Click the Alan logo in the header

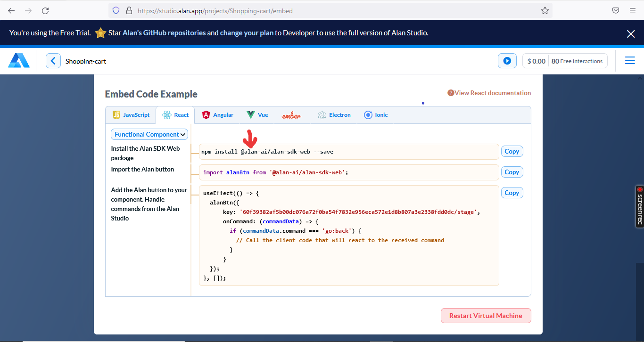pyautogui.click(x=19, y=61)
